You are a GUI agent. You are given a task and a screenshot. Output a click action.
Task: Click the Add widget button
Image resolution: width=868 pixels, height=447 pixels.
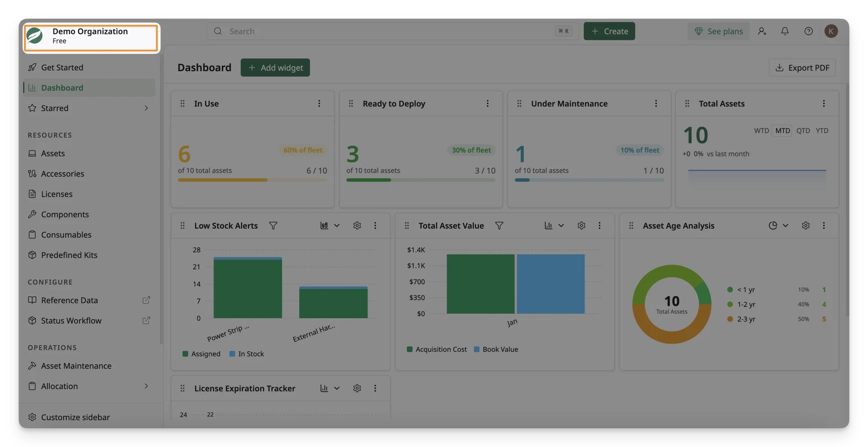point(275,67)
